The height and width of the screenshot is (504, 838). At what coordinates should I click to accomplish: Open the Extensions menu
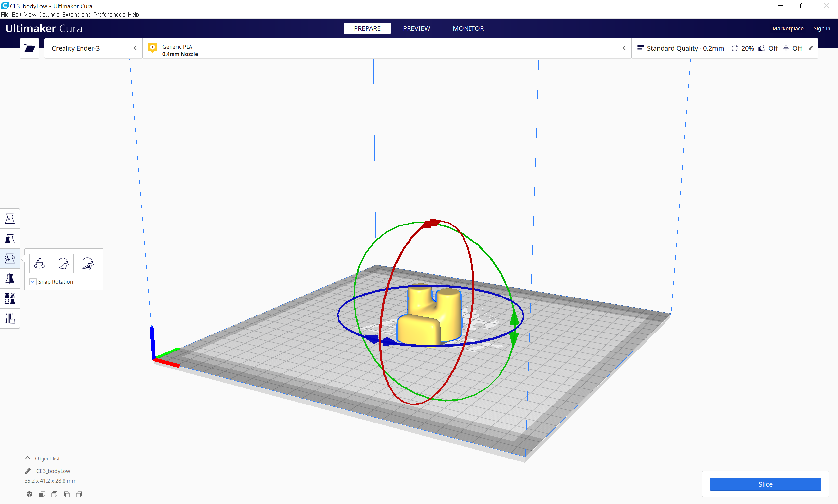click(76, 15)
